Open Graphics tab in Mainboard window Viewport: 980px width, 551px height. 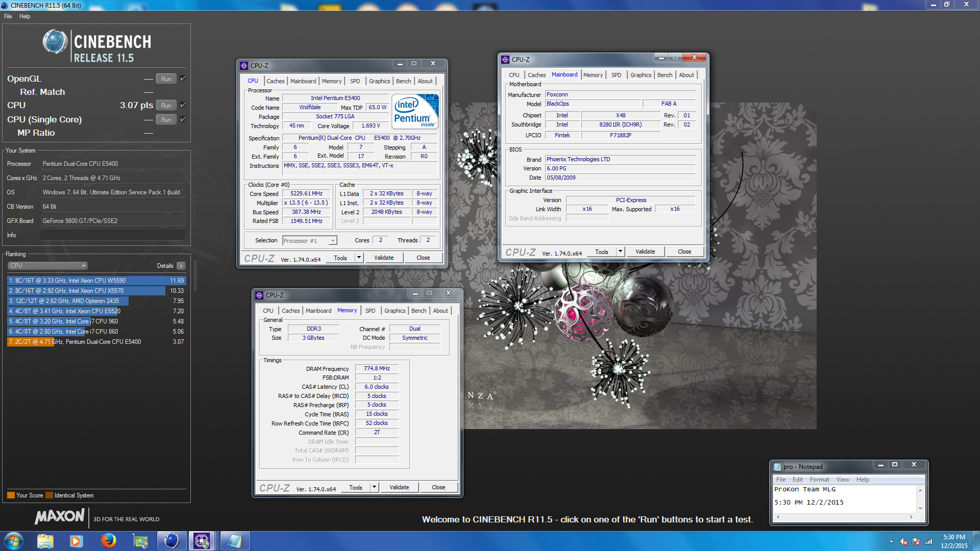(x=641, y=75)
